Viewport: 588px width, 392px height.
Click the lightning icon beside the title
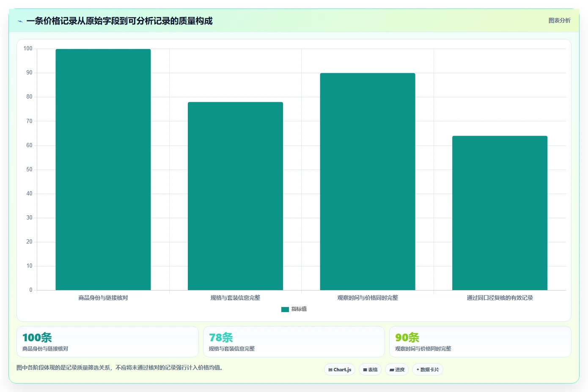20,21
